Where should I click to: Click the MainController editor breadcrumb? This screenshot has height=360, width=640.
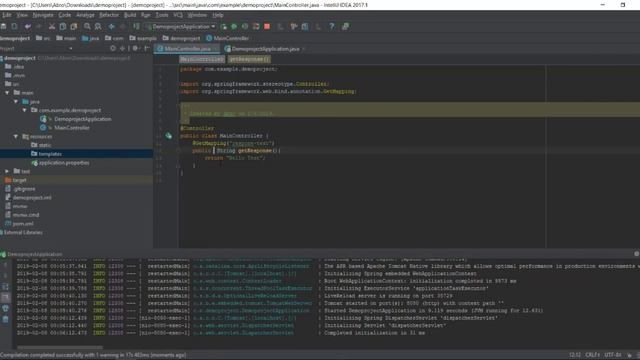pos(202,59)
